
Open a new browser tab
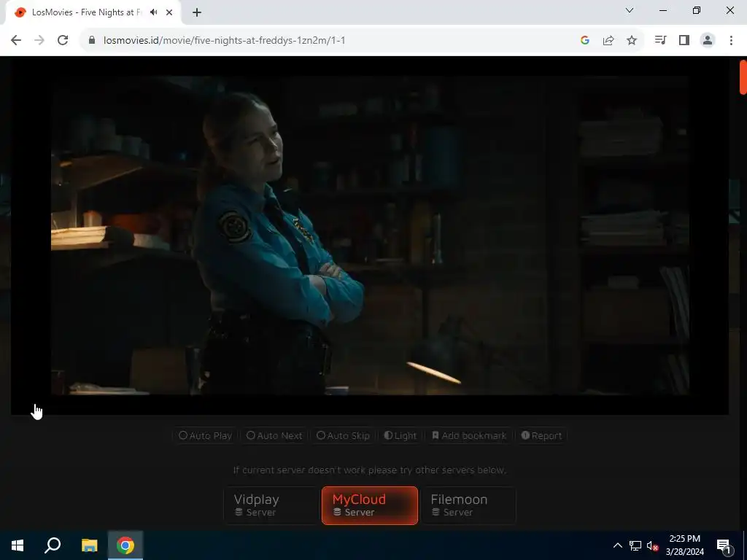pyautogui.click(x=197, y=13)
